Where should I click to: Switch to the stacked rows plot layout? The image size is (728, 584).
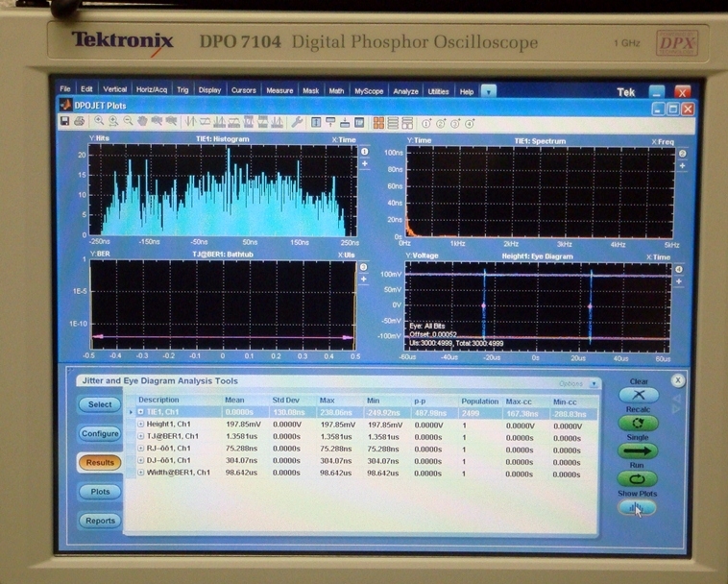click(x=393, y=123)
